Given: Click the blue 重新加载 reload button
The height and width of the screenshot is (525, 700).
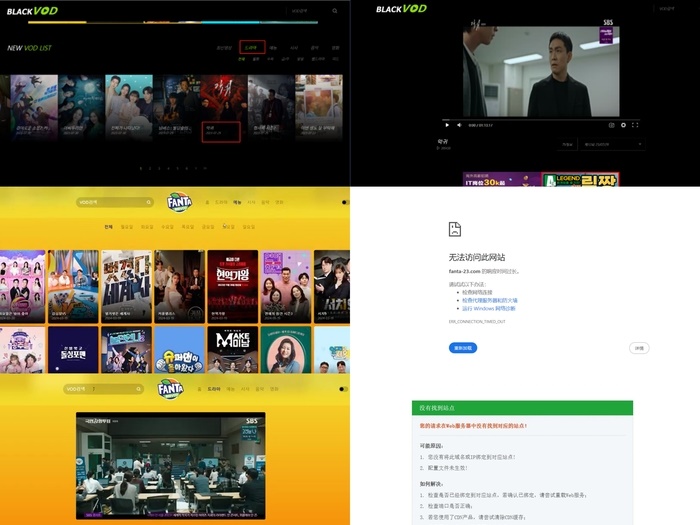Looking at the screenshot, I should 463,348.
